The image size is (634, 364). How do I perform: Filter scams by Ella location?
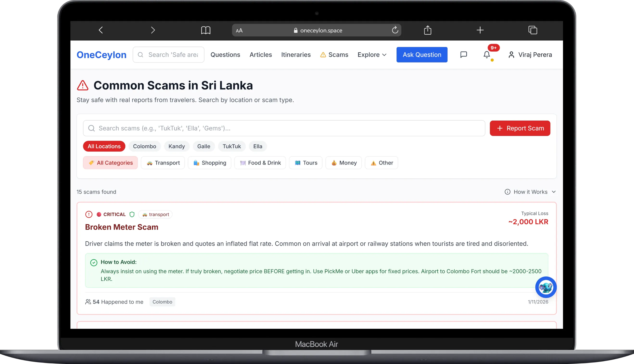pos(258,146)
